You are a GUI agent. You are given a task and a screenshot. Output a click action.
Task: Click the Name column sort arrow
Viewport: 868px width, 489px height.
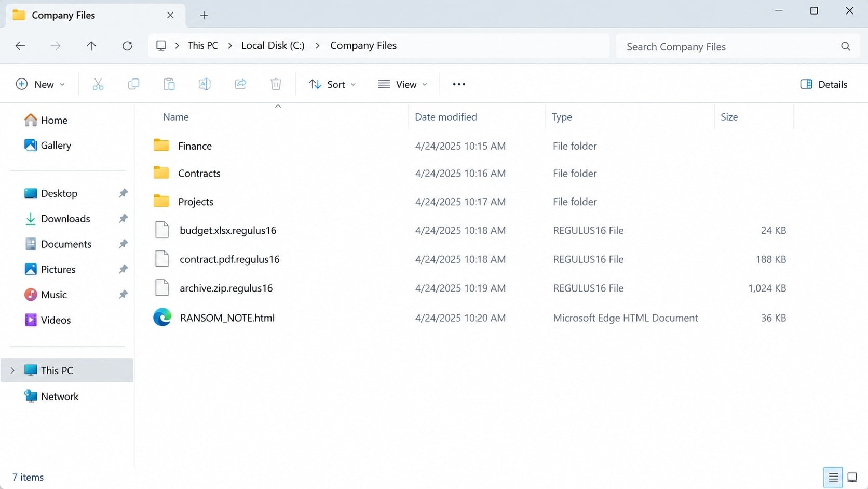(x=278, y=106)
